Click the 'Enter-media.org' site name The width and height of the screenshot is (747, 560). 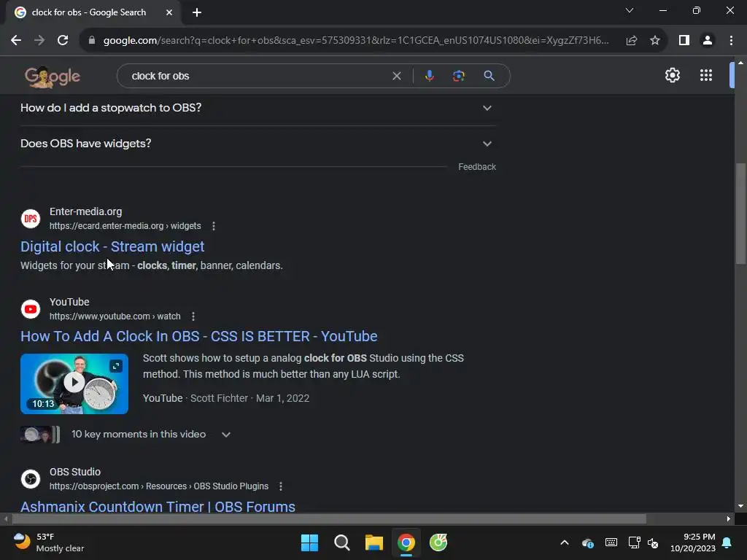(86, 211)
